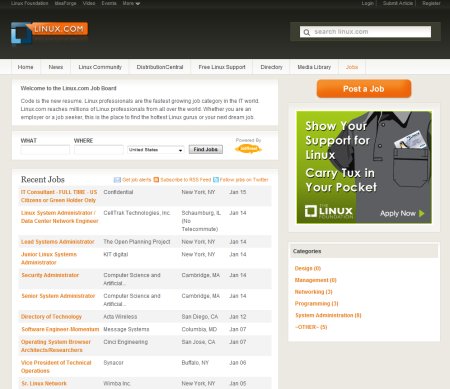
Task: Select Free Linux Support in navigation
Action: pyautogui.click(x=222, y=67)
